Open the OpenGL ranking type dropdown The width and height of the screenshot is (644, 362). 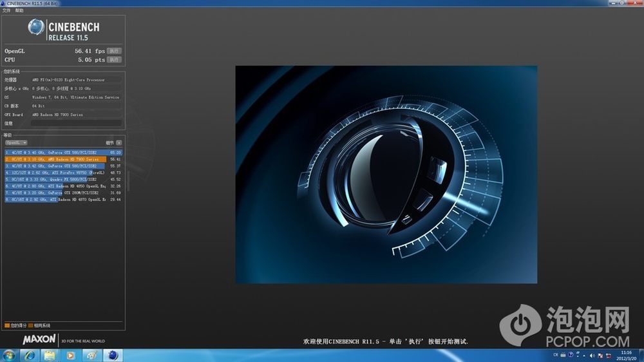click(x=17, y=142)
